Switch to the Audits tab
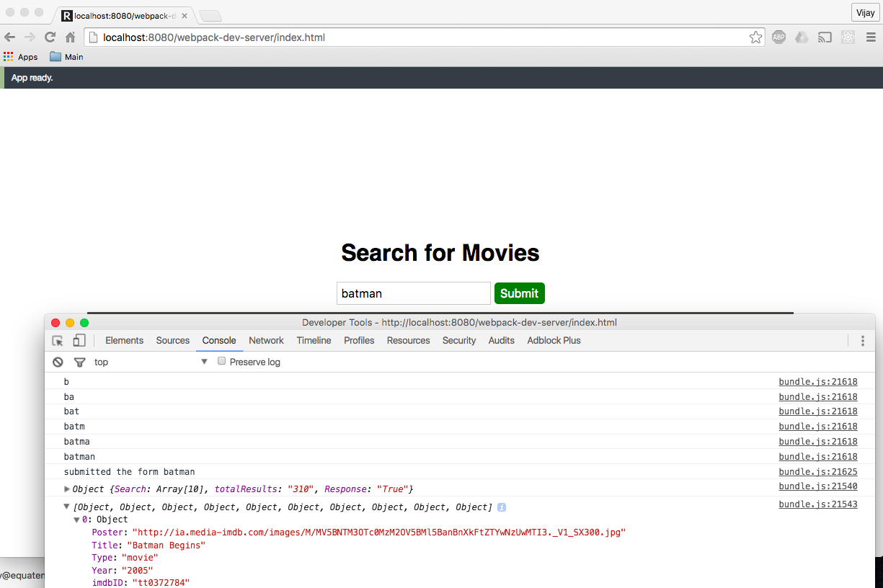The height and width of the screenshot is (588, 883). pos(501,341)
